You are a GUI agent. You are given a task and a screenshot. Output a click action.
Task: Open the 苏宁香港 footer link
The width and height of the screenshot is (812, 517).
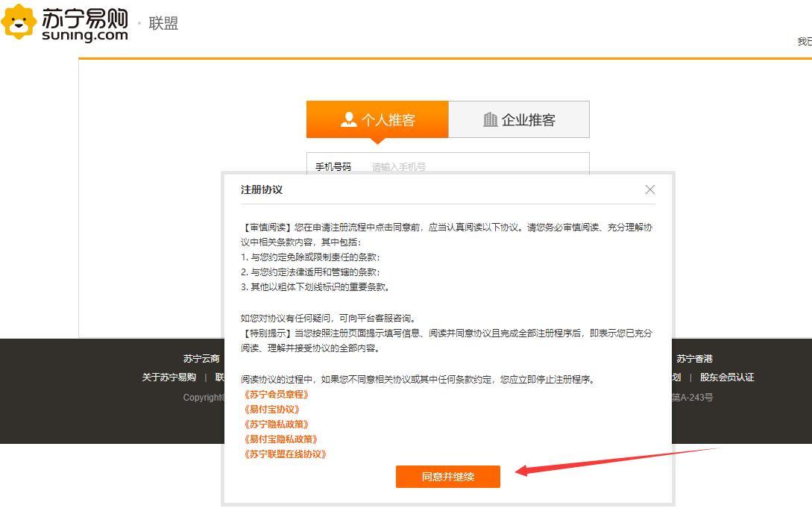coord(694,359)
